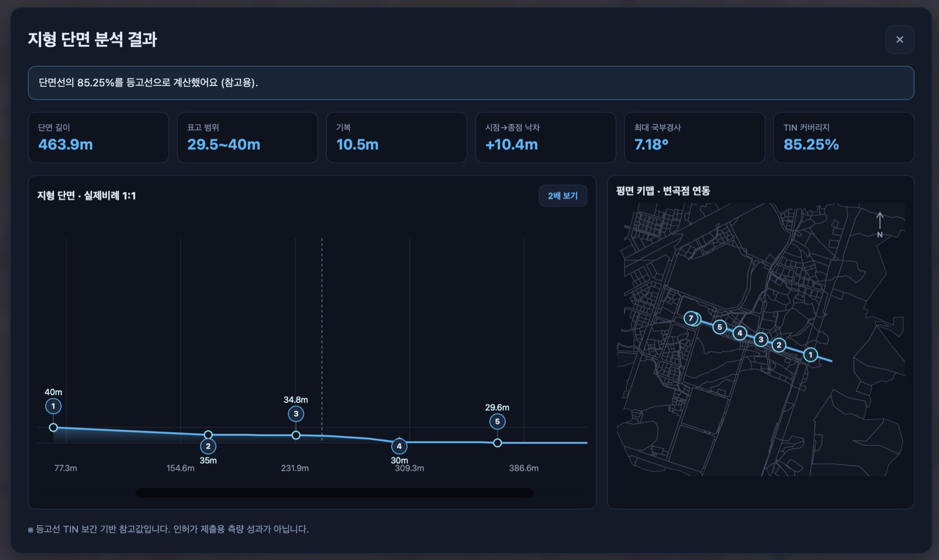The height and width of the screenshot is (560, 939).
Task: Click inflection point 3 on the key map
Action: coord(761,340)
